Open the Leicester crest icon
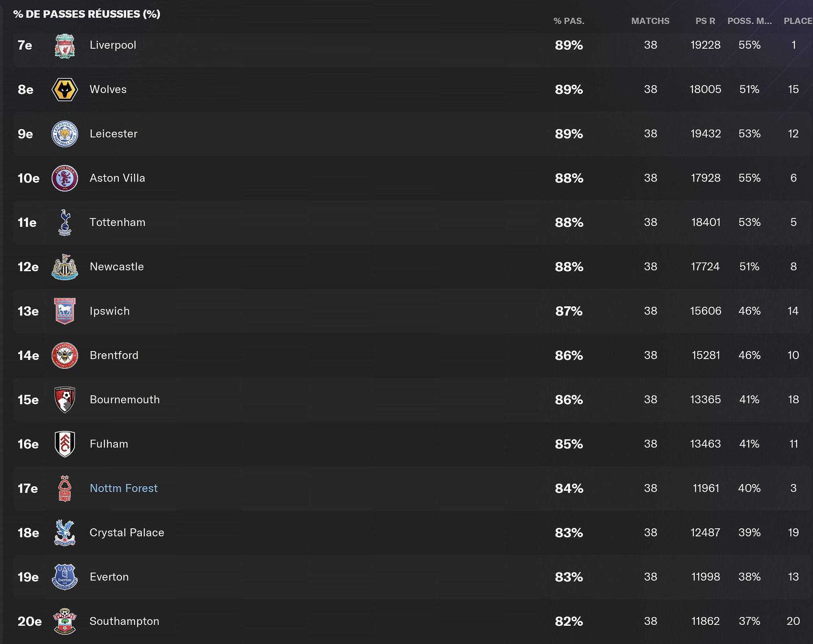 (x=65, y=134)
